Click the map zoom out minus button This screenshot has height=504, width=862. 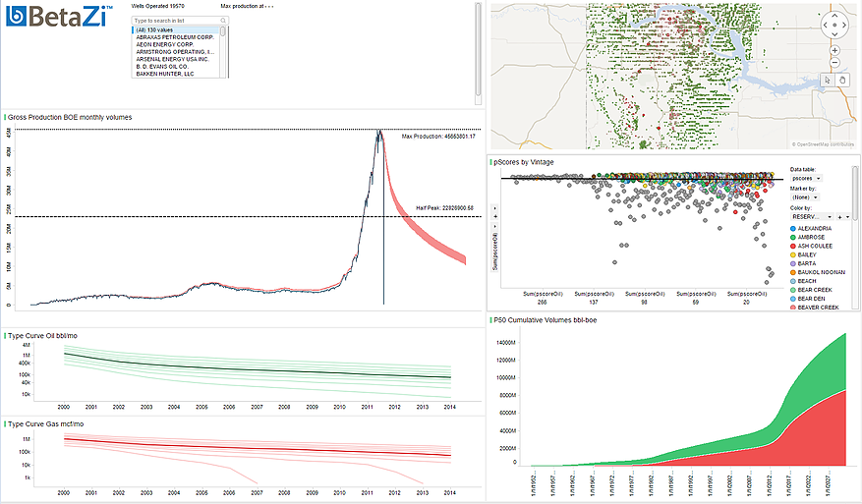pyautogui.click(x=834, y=61)
